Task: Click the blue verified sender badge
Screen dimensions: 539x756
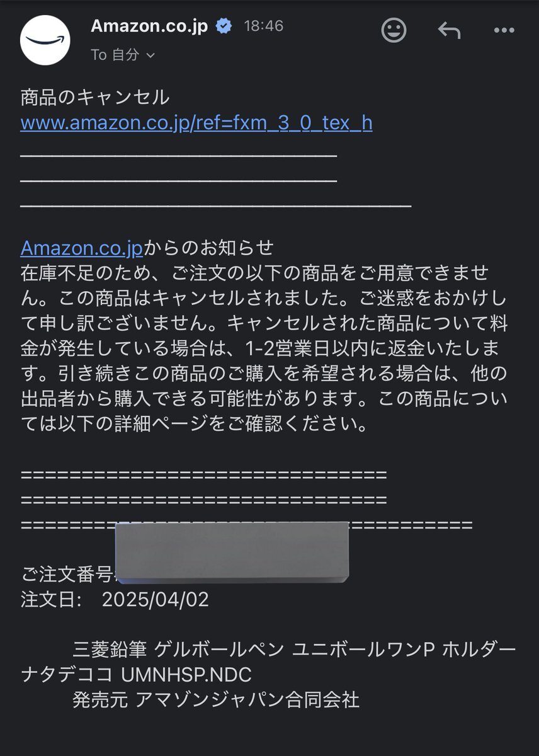Action: point(224,26)
